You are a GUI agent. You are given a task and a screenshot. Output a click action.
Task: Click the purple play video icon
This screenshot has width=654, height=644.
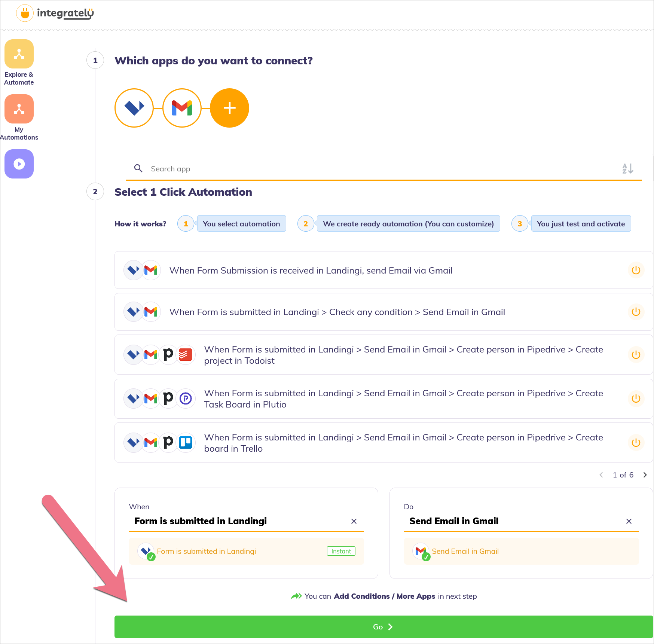click(x=19, y=164)
